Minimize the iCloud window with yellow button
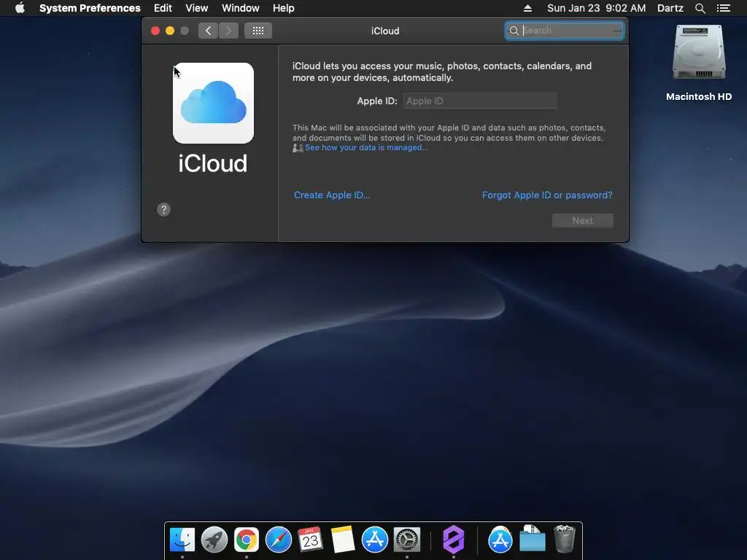 pos(169,31)
